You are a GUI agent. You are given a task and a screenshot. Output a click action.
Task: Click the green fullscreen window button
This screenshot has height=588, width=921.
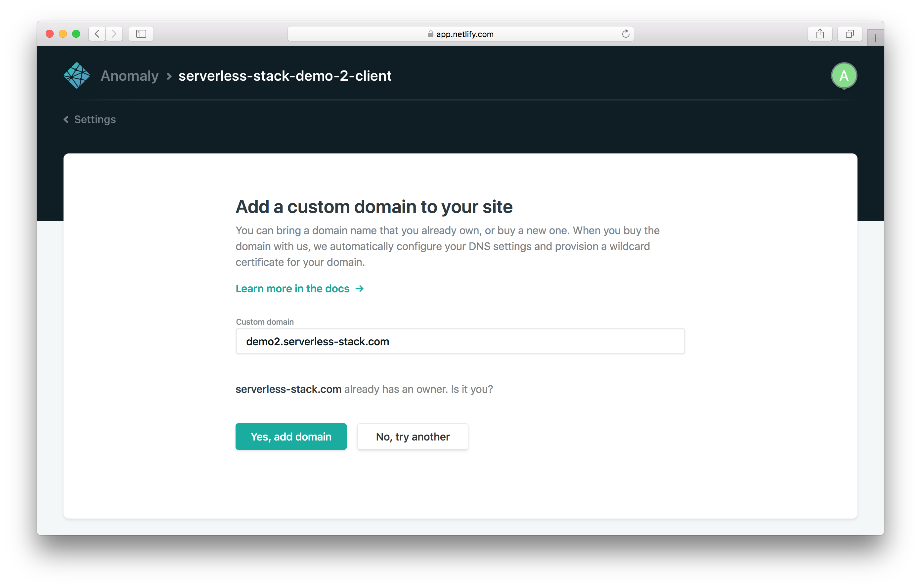click(76, 34)
